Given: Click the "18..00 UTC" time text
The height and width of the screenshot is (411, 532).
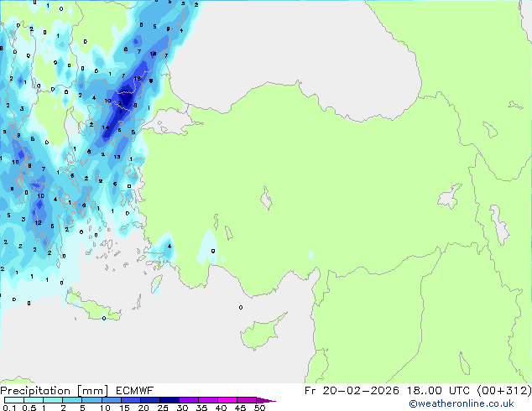Looking at the screenshot, I should coord(439,391).
